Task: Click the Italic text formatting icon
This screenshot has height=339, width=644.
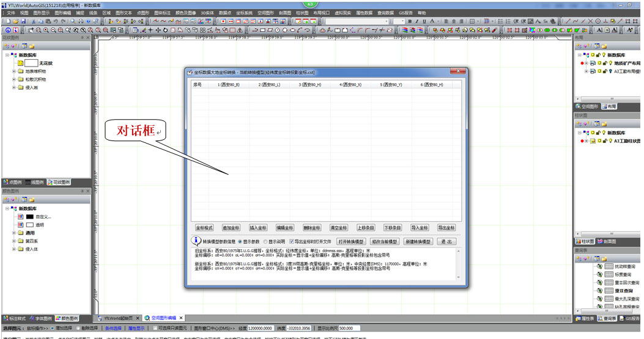Action: click(x=416, y=21)
